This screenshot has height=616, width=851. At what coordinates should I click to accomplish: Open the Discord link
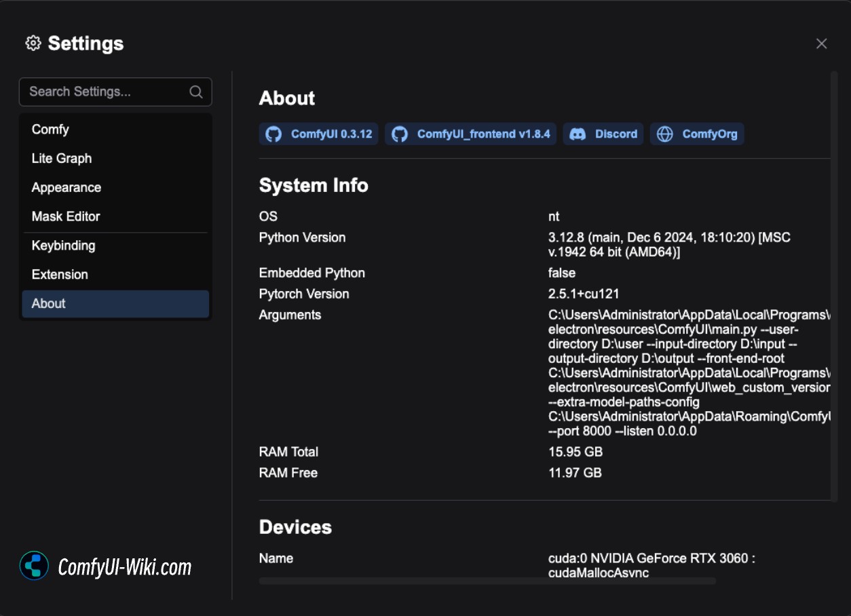[x=603, y=134]
